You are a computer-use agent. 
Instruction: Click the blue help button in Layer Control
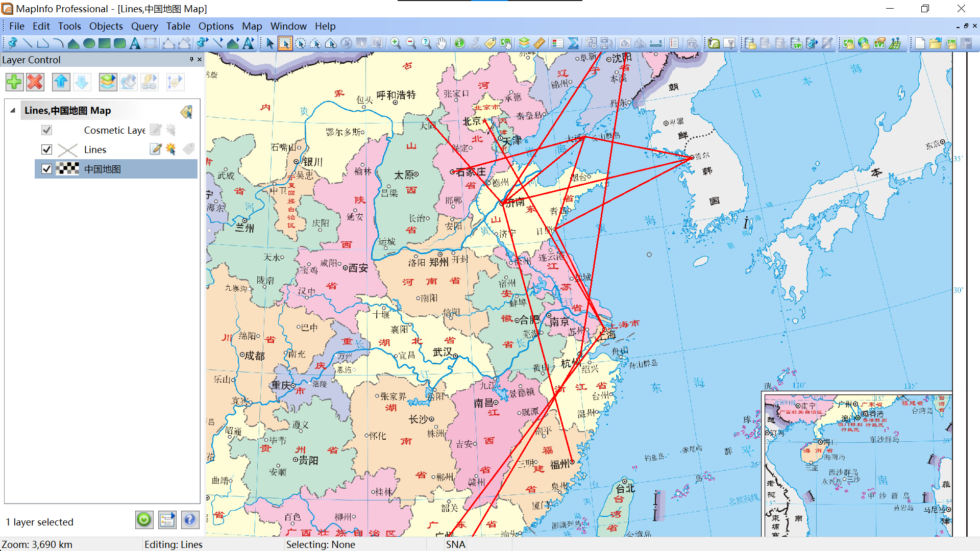tap(189, 520)
